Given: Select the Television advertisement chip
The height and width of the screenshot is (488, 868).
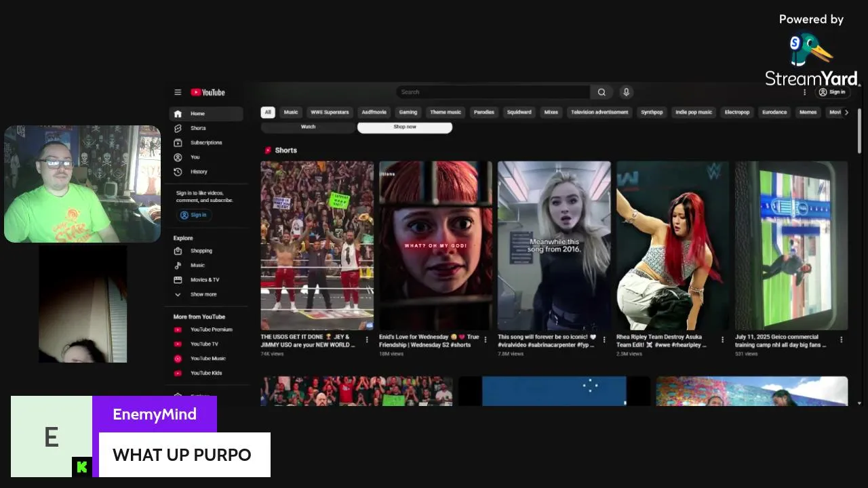Looking at the screenshot, I should pos(599,113).
